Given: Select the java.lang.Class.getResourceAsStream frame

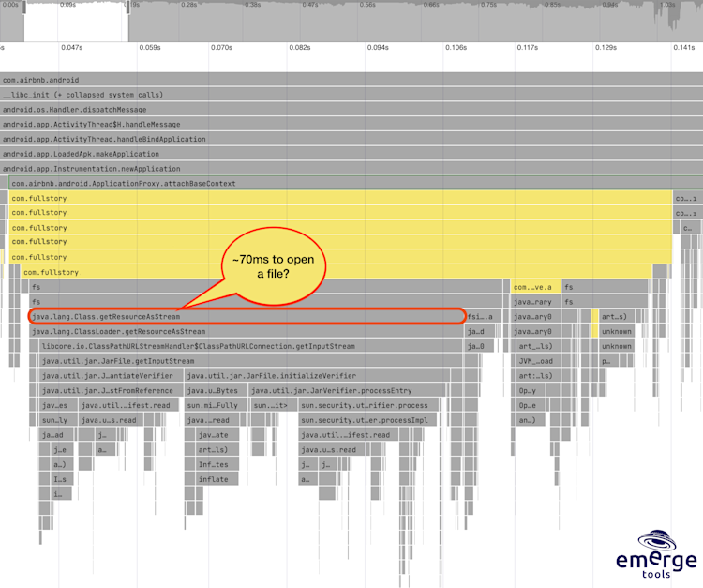Looking at the screenshot, I should [247, 317].
